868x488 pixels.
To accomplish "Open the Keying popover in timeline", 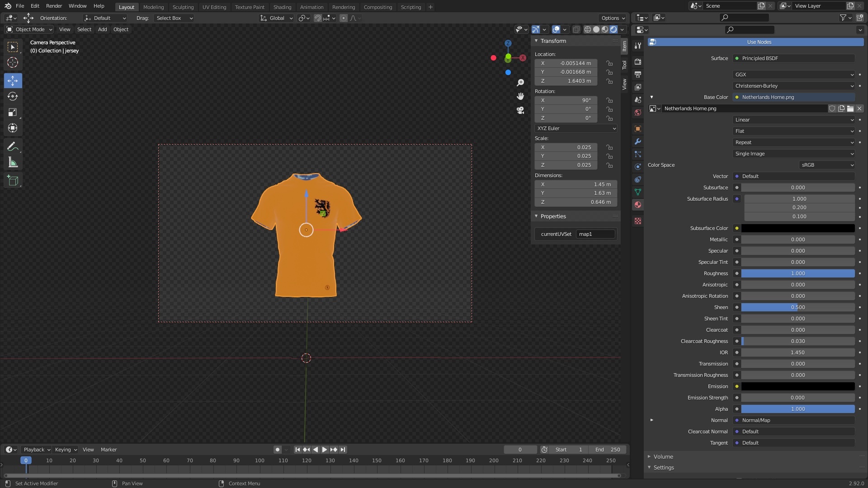I will coord(66,450).
